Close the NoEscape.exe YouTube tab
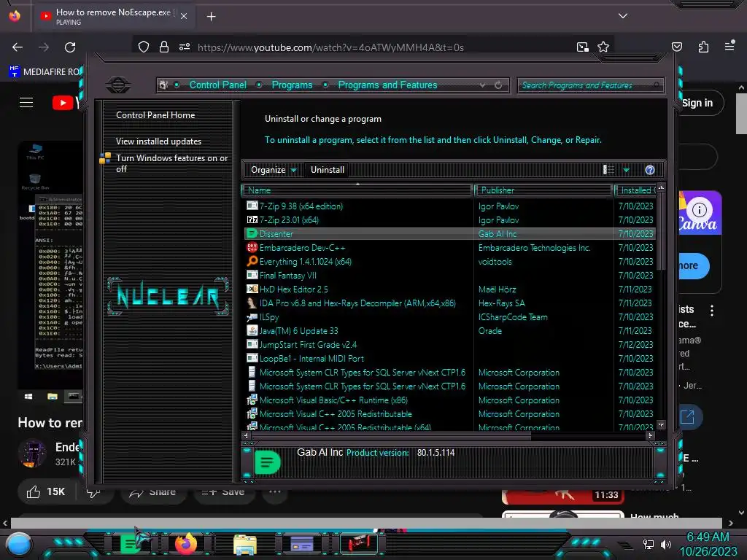This screenshot has width=747, height=560. point(184,16)
